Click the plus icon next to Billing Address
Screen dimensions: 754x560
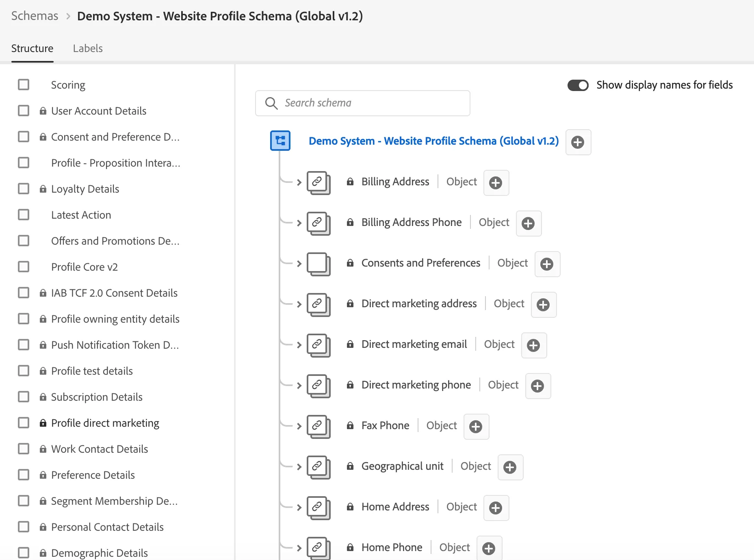click(x=496, y=182)
